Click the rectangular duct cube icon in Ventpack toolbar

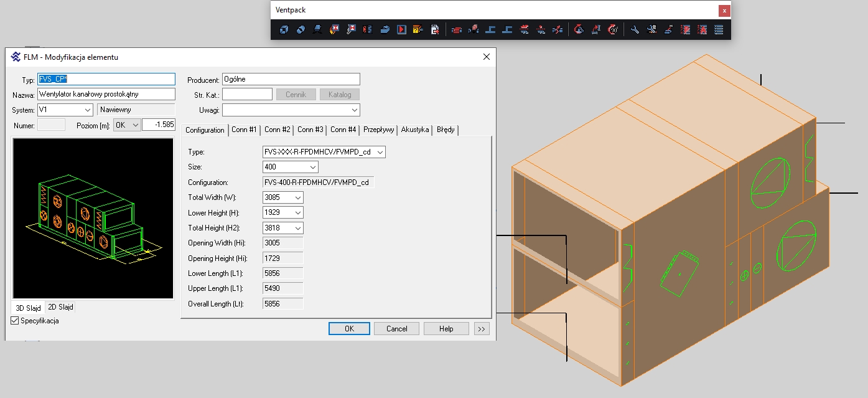284,29
